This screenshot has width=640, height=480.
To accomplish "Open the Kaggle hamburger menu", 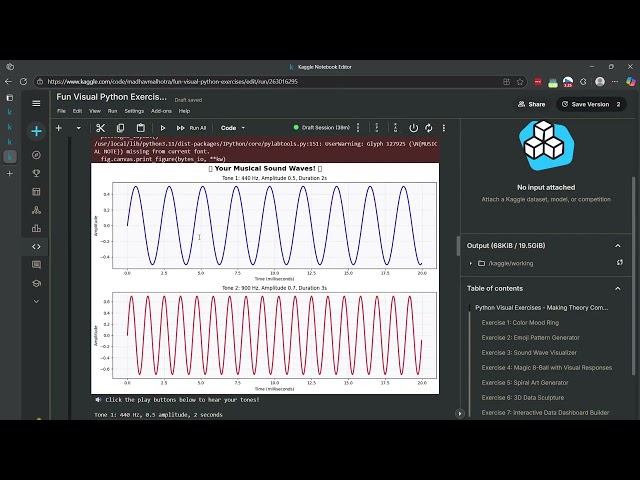I will click(36, 103).
